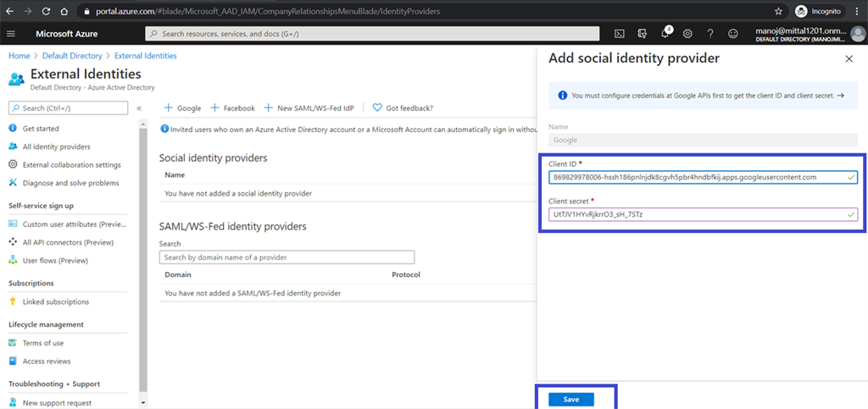Click the Name column header
The height and width of the screenshot is (409, 868).
175,174
